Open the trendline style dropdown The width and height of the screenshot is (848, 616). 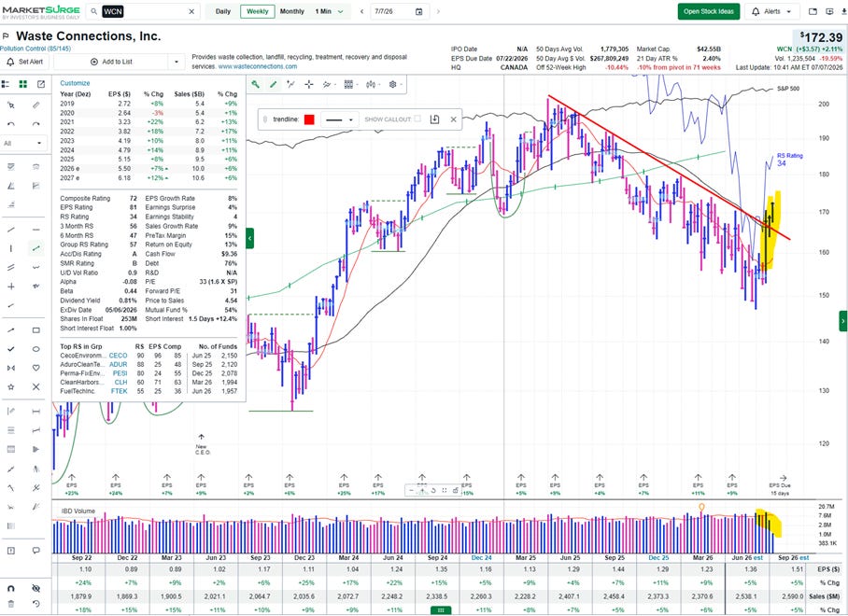coord(340,119)
